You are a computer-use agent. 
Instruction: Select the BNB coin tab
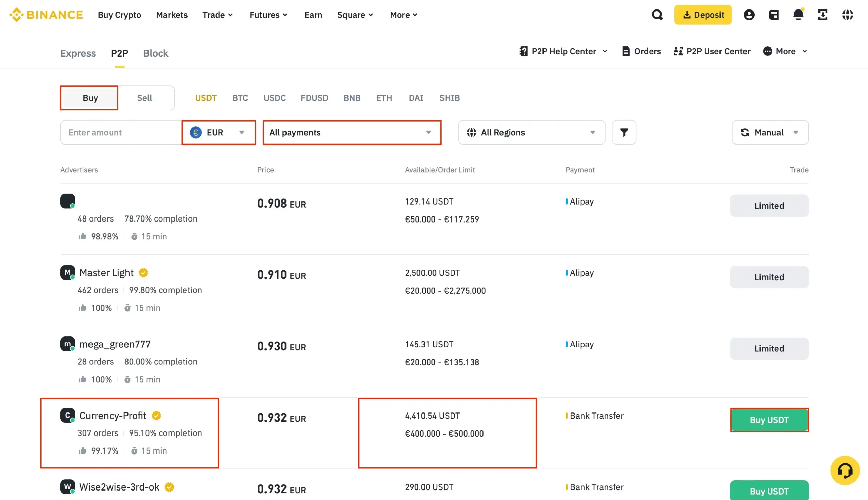[x=352, y=98]
